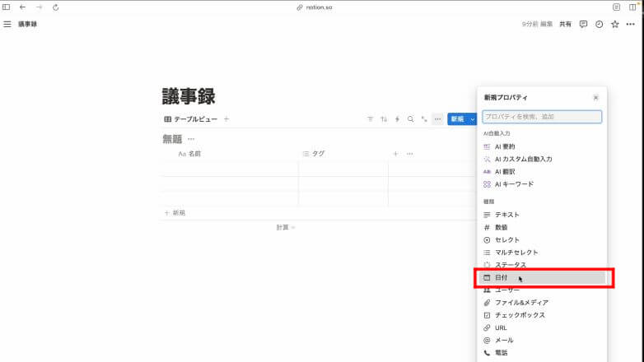Open database settings three-dot button
Viewport: 644px width, 362px height.
(438, 119)
